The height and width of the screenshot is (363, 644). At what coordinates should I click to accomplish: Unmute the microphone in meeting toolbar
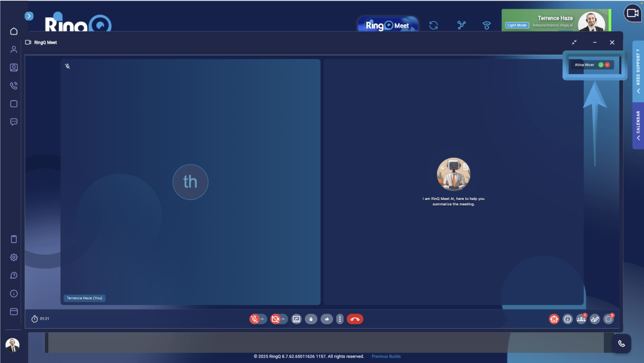254,319
